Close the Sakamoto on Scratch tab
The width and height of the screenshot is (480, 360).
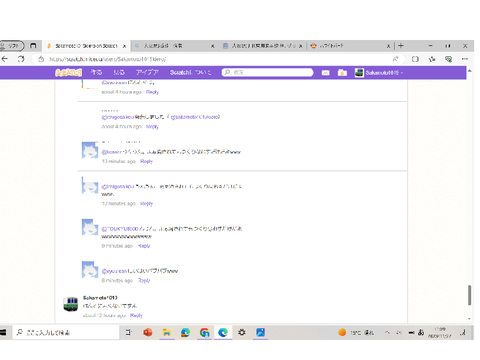[x=125, y=46]
